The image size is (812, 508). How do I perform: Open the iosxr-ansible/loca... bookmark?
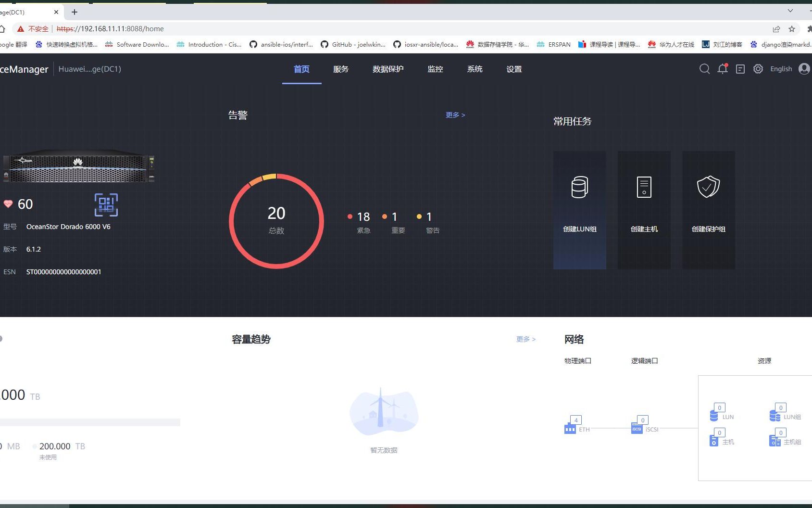(x=425, y=44)
